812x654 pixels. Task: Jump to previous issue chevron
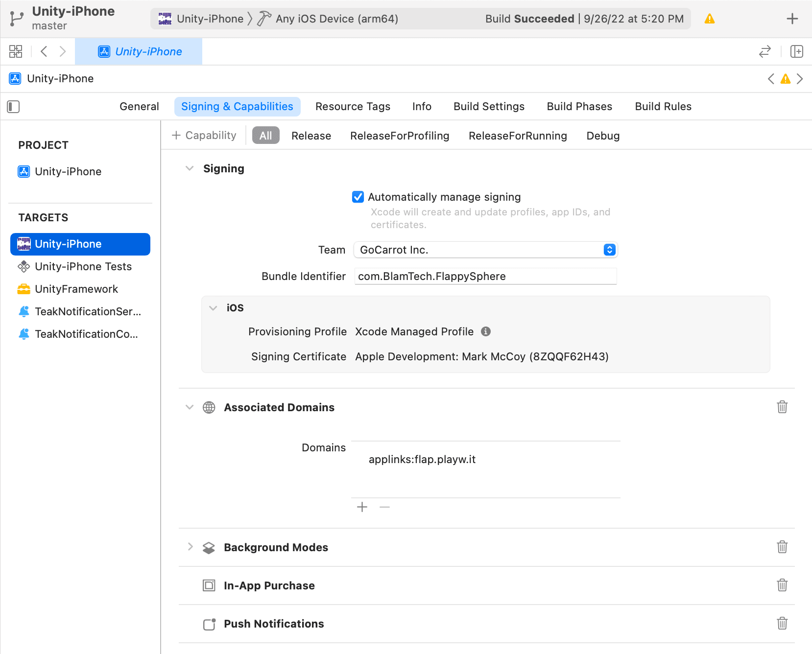coord(771,79)
